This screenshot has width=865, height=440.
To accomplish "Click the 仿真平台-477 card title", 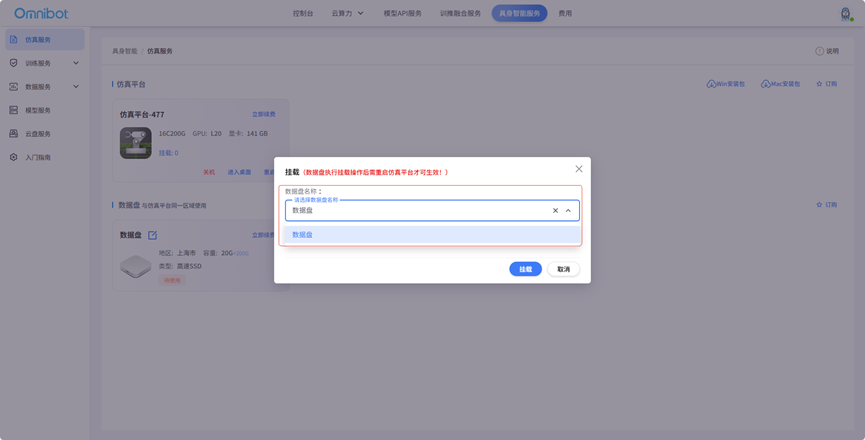I will [x=142, y=114].
